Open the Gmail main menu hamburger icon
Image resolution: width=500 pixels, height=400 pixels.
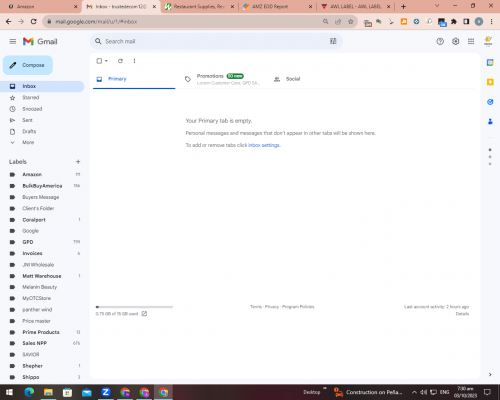13,41
